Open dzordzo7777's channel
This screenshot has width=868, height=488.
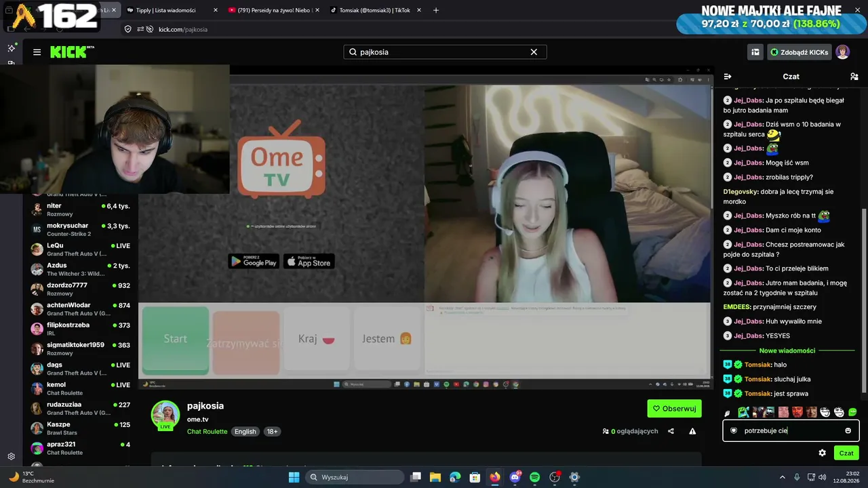[x=81, y=289]
